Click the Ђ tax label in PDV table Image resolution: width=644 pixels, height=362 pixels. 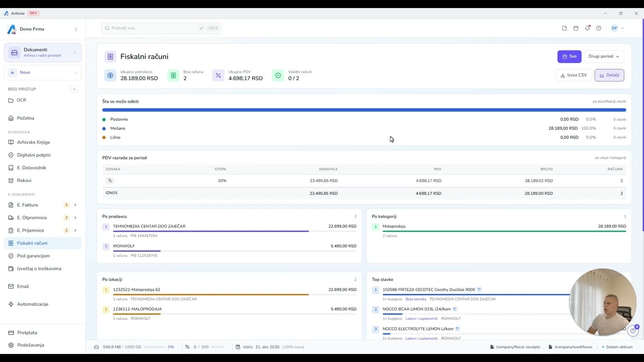[x=110, y=180]
